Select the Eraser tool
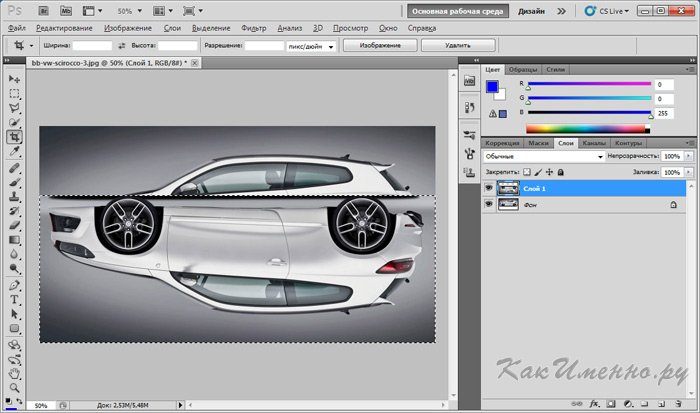This screenshot has width=700, height=413. (14, 225)
